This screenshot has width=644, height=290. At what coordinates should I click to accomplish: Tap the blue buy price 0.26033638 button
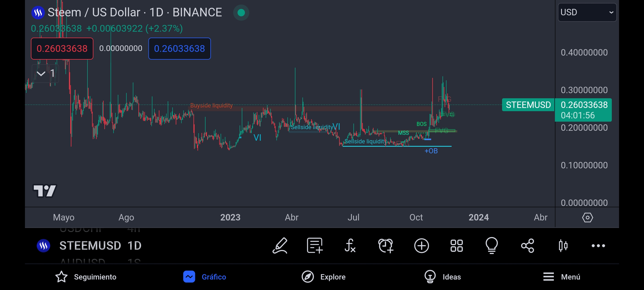(x=180, y=49)
